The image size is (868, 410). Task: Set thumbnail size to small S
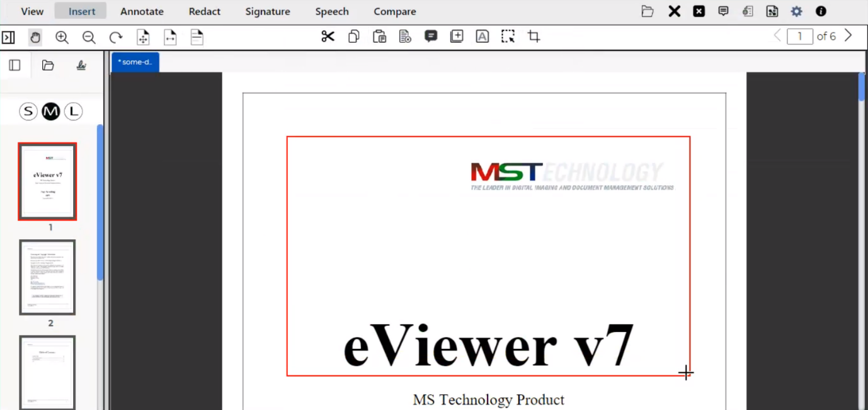click(28, 111)
